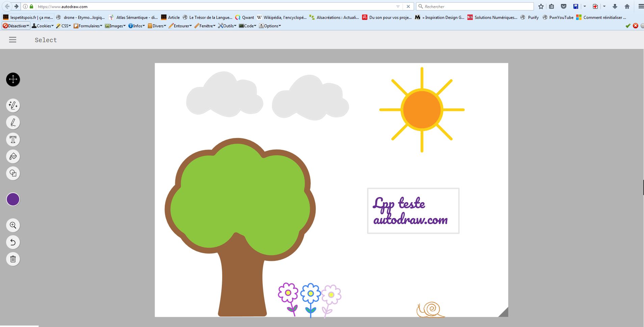Show the bookmarks list
The width and height of the screenshot is (644, 327).
[551, 6]
